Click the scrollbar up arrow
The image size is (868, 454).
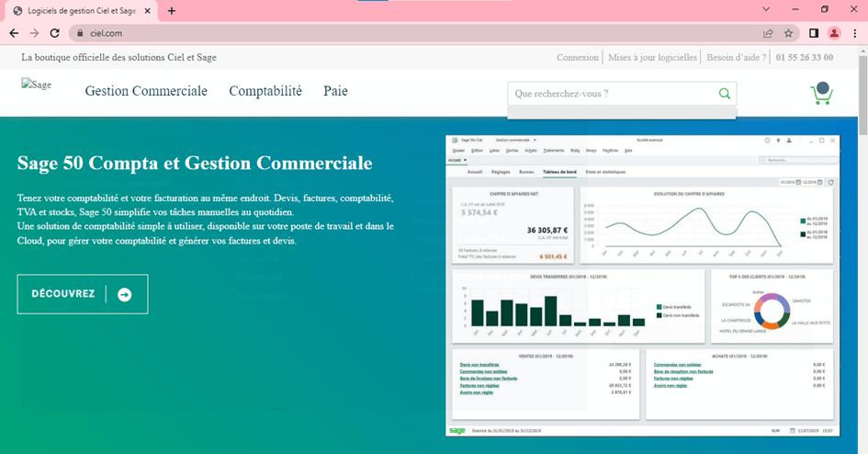pyautogui.click(x=863, y=51)
